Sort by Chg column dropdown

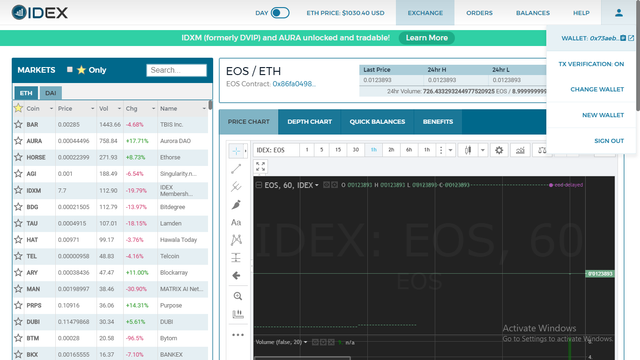153,109
